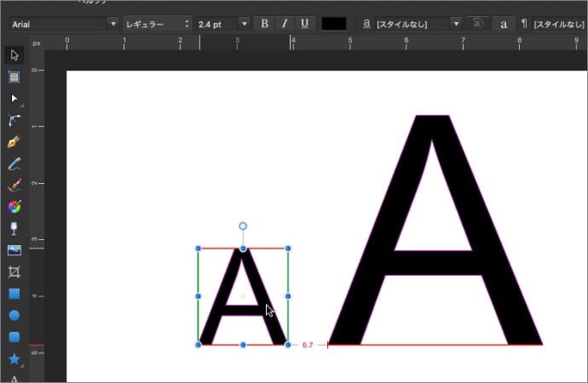Toggle bold formatting
588x383 pixels.
point(265,24)
